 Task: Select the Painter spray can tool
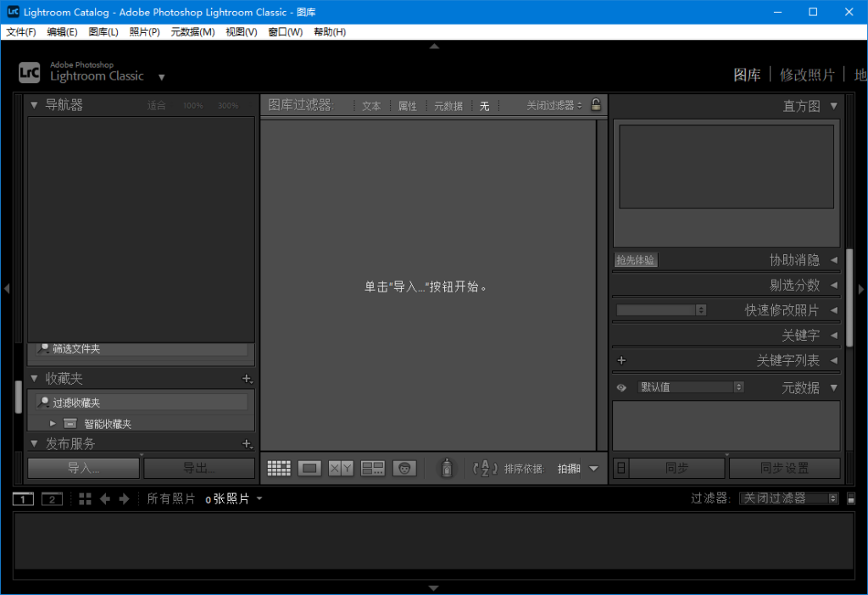[x=447, y=468]
